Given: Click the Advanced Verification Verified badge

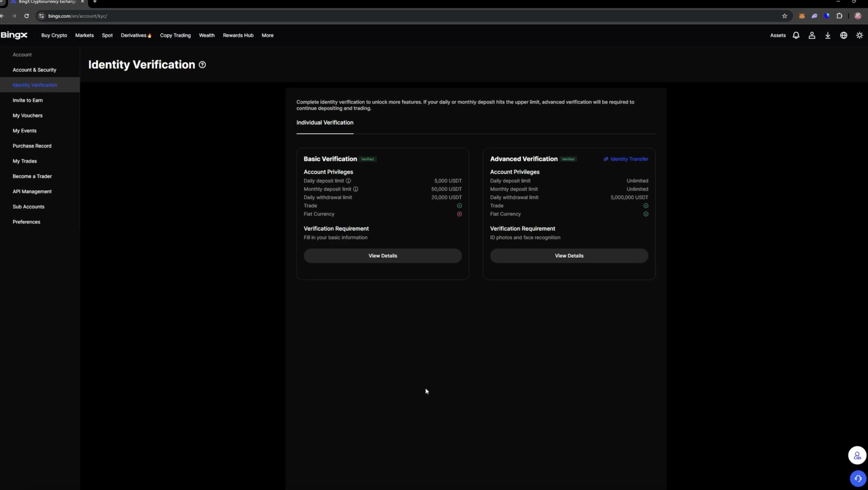Looking at the screenshot, I should 568,159.
